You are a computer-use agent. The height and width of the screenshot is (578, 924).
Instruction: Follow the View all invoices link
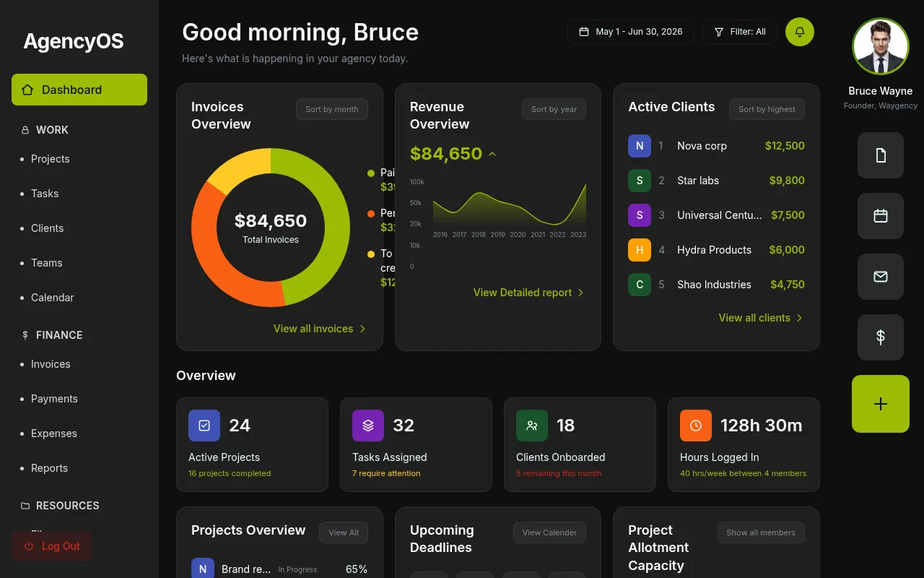(320, 329)
